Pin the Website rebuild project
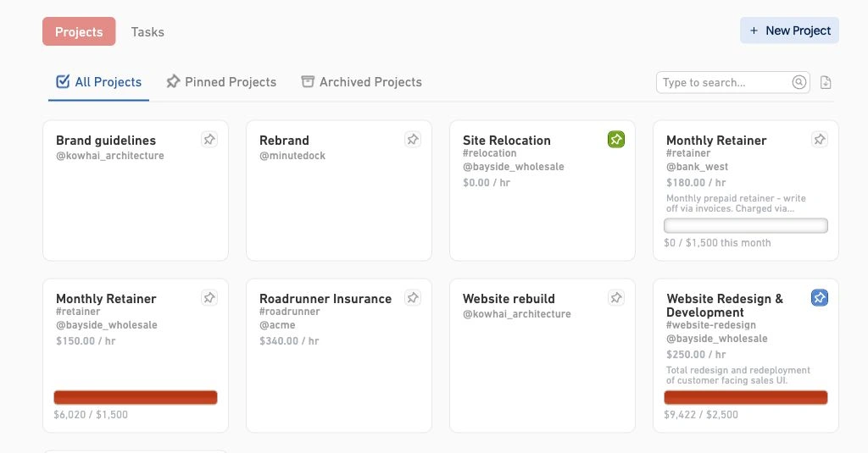This screenshot has width=868, height=453. 616,297
